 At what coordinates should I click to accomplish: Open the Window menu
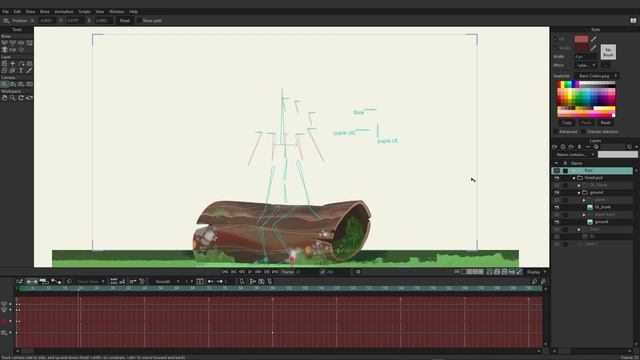pos(116,11)
